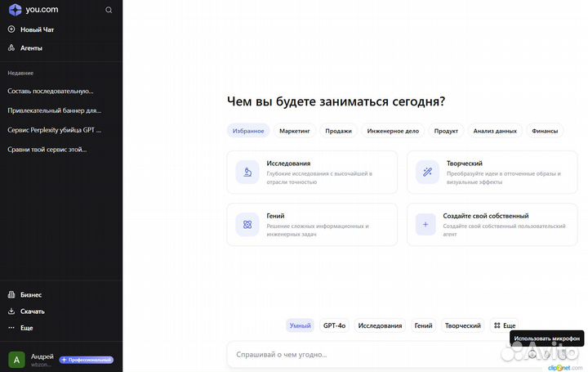Screen dimensions: 588x372
Task: Click the Недавние section label
Action: click(x=20, y=73)
